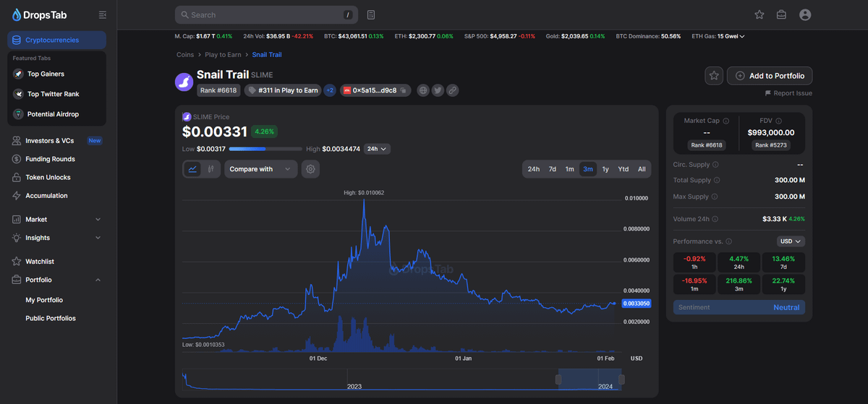Click the FDV Rank #5273 badge
This screenshot has height=404, width=868.
point(771,145)
